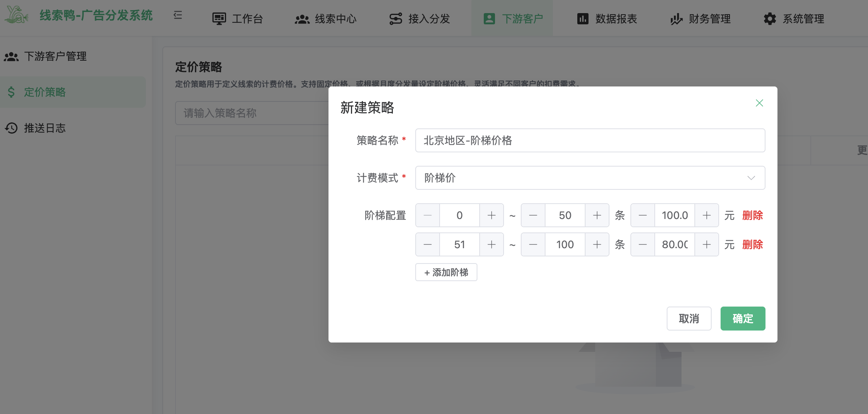Increase first tier start count with plus
The height and width of the screenshot is (414, 868).
coord(491,215)
